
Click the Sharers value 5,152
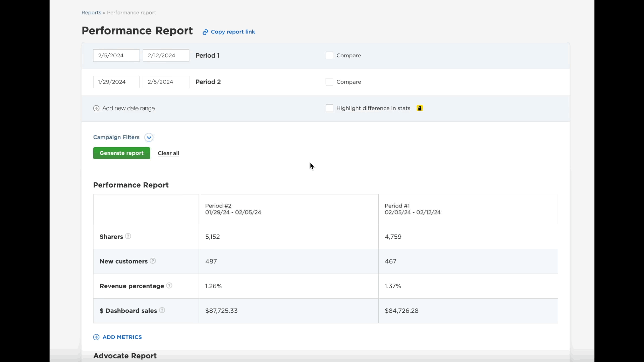coord(213,237)
